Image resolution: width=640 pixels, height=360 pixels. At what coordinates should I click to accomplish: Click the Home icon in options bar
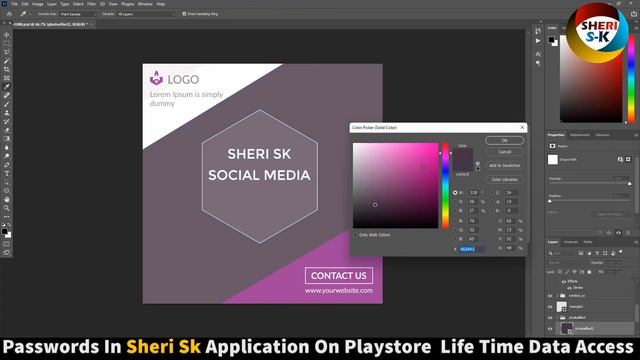point(9,14)
